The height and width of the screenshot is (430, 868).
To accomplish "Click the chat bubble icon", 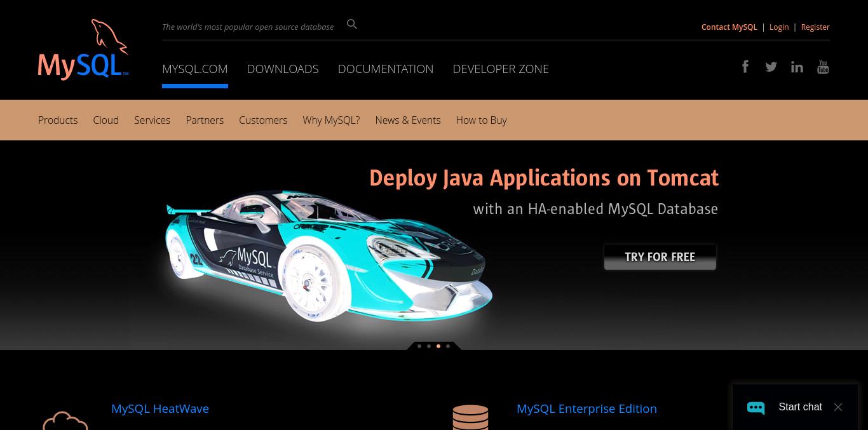I will pyautogui.click(x=756, y=407).
